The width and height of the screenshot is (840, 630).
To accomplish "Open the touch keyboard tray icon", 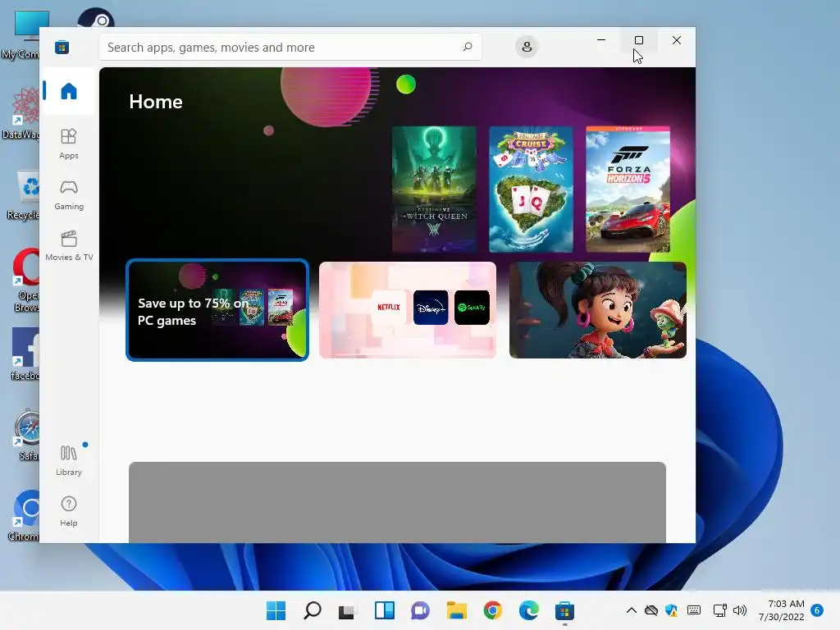I will 694,610.
